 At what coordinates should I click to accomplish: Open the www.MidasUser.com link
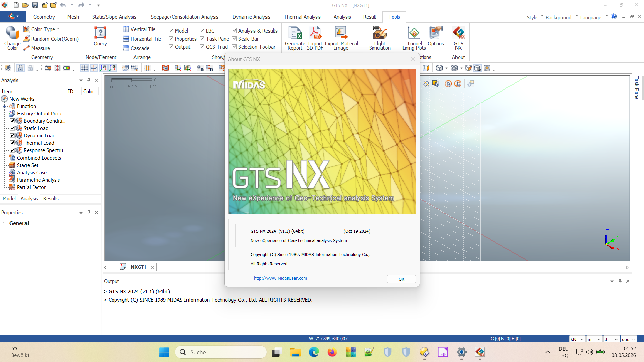[280, 278]
